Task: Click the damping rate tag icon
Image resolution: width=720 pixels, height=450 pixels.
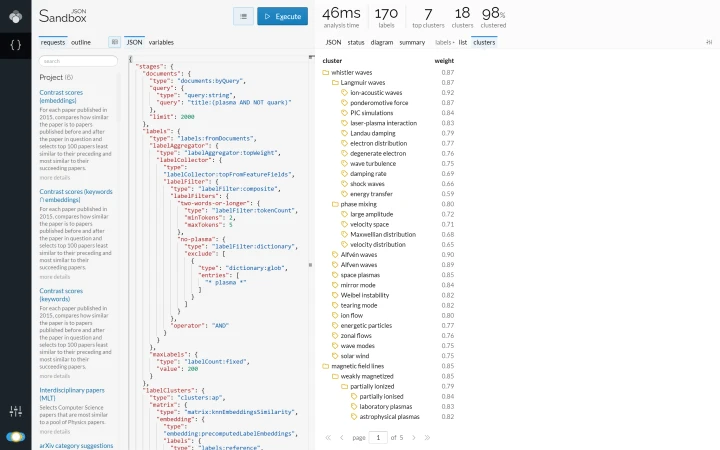Action: [x=344, y=174]
